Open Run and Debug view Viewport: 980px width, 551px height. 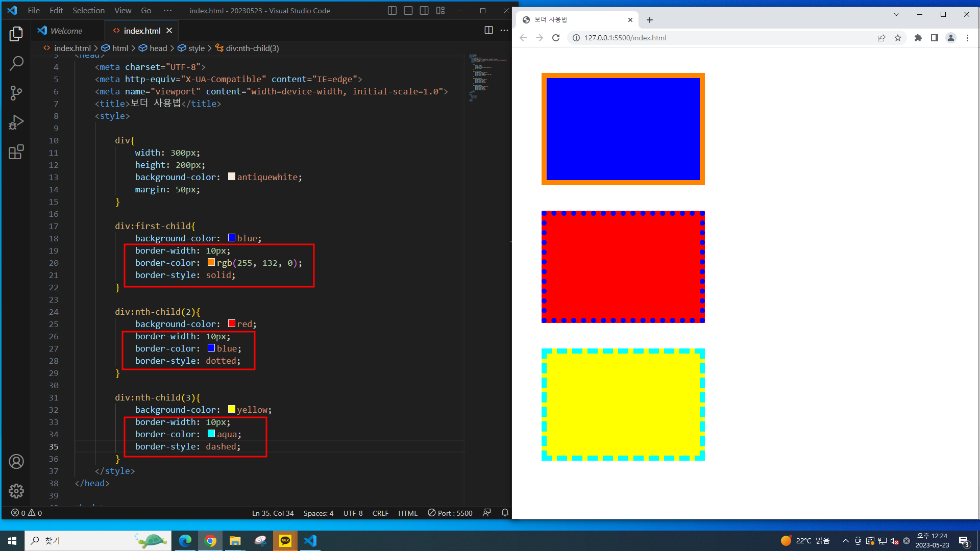click(16, 122)
